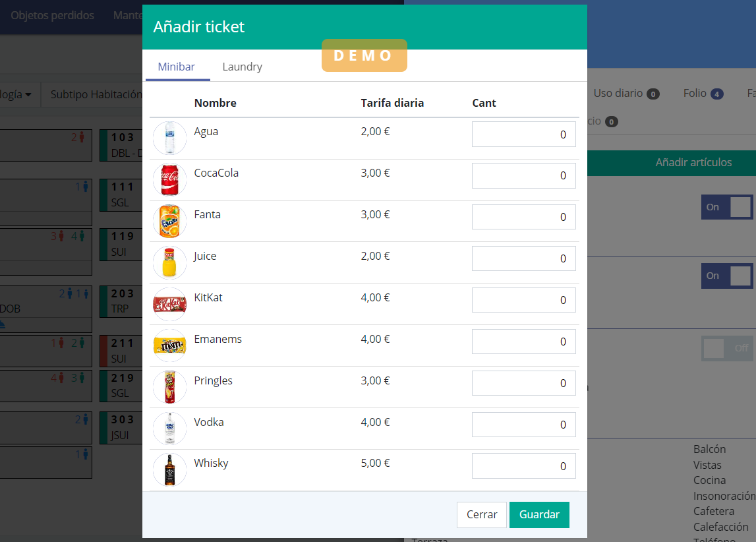This screenshot has height=542, width=756.
Task: Focus the Whisky quantity field
Action: [x=523, y=466]
